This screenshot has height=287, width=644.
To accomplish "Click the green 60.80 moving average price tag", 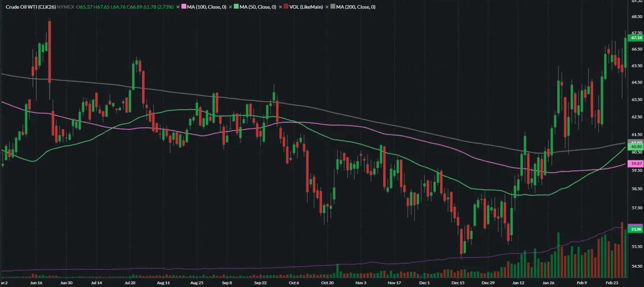I will tap(636, 146).
